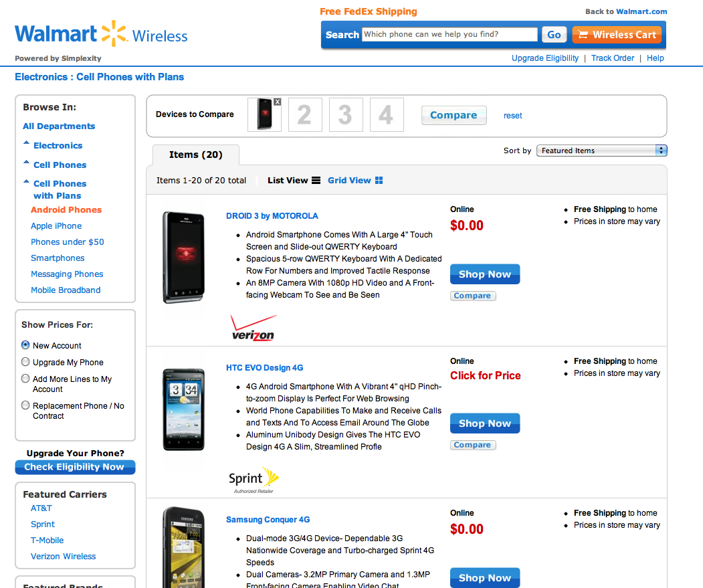Switch to Grid View icon

tap(379, 181)
